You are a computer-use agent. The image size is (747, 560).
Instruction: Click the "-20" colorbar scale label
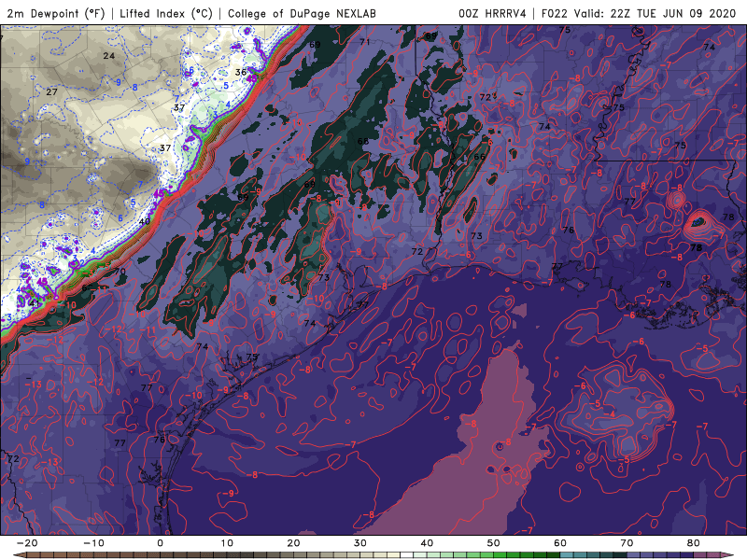[27, 543]
